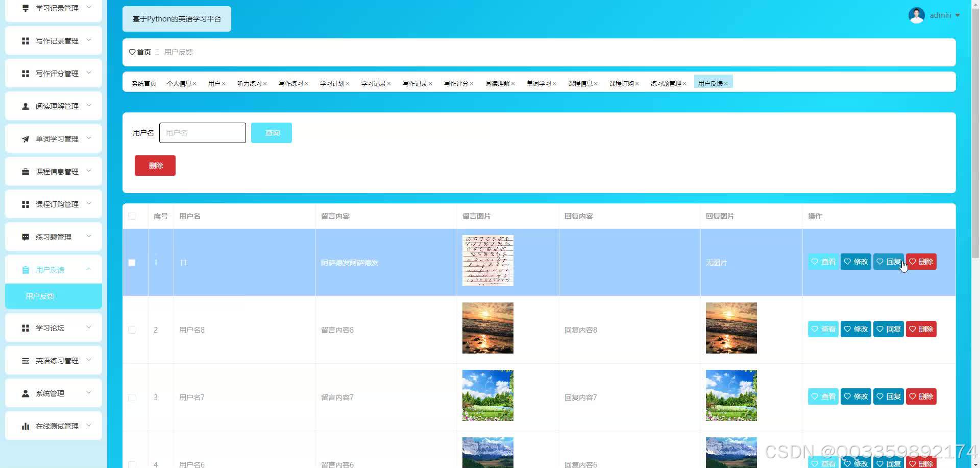Close the 学习记录 tab with its X

tap(389, 84)
